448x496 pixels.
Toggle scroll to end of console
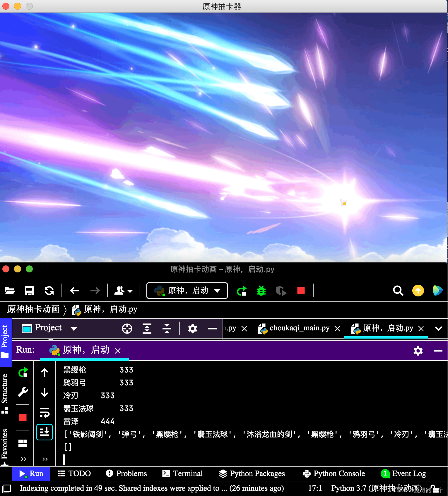(45, 432)
